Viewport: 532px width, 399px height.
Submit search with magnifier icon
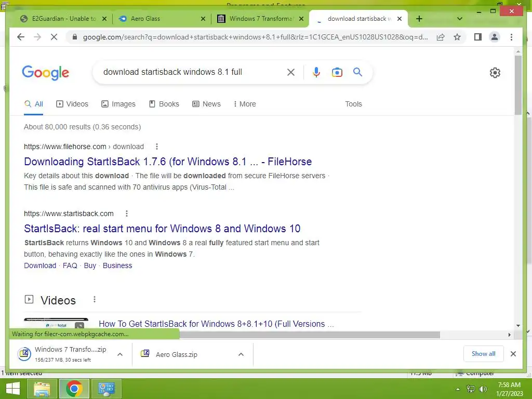357,72
